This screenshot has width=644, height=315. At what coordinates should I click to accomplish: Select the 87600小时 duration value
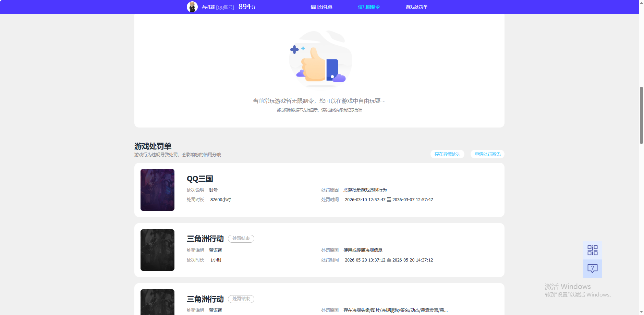point(220,200)
